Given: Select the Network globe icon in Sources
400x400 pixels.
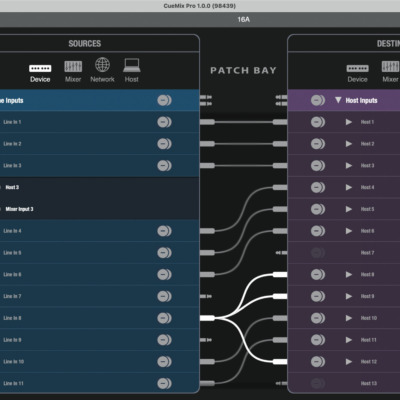Looking at the screenshot, I should 102,65.
